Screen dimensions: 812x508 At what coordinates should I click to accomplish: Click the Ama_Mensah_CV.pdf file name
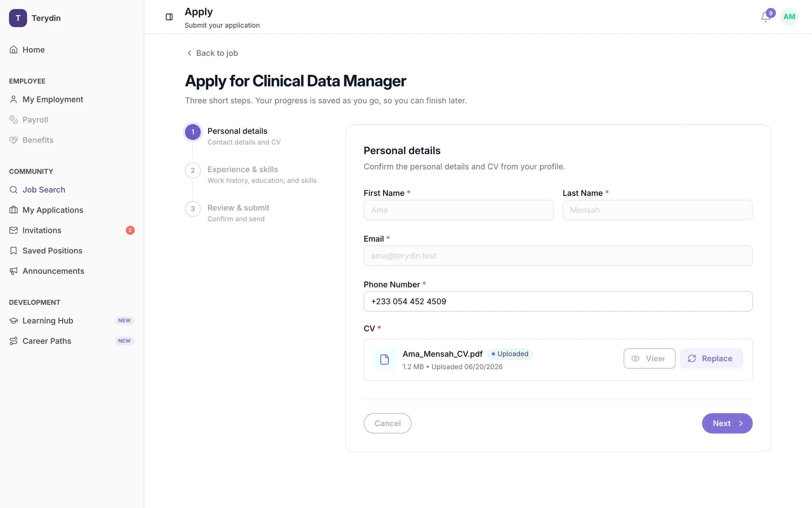tap(442, 354)
